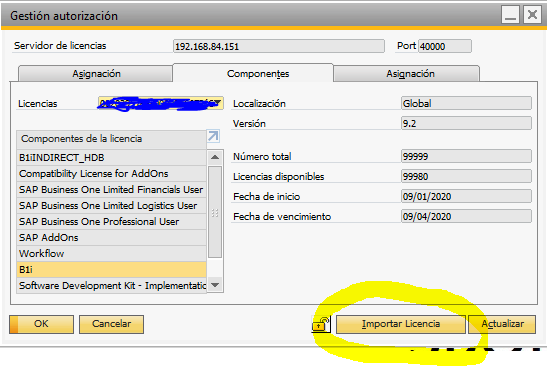Click the Número total field
The image size is (547, 366).
(x=466, y=156)
